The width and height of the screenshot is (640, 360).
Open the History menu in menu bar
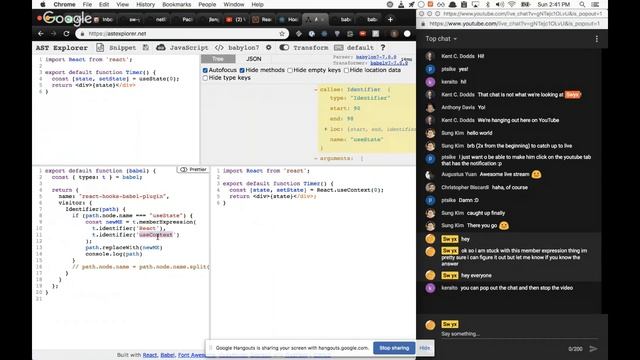[x=145, y=4]
